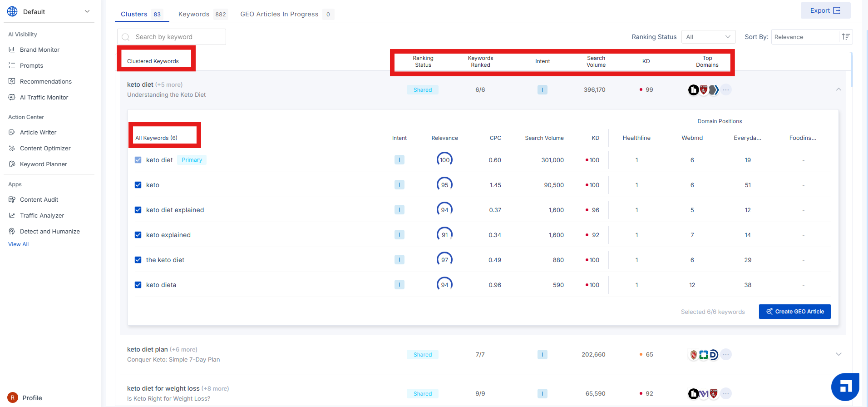Open the Ranking Status dropdown
Screen dimensions: 868x407
pyautogui.click(x=708, y=37)
